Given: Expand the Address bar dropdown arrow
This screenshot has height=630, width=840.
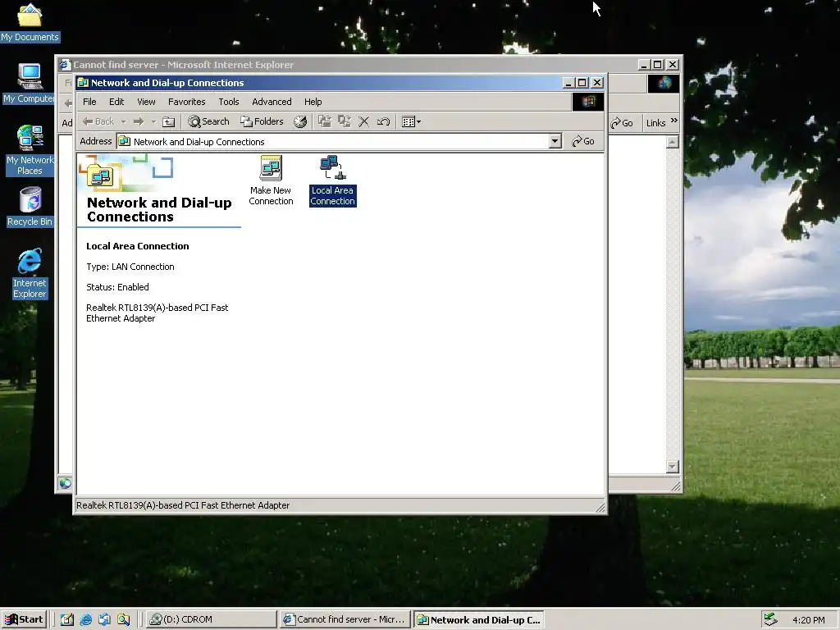Looking at the screenshot, I should (555, 141).
